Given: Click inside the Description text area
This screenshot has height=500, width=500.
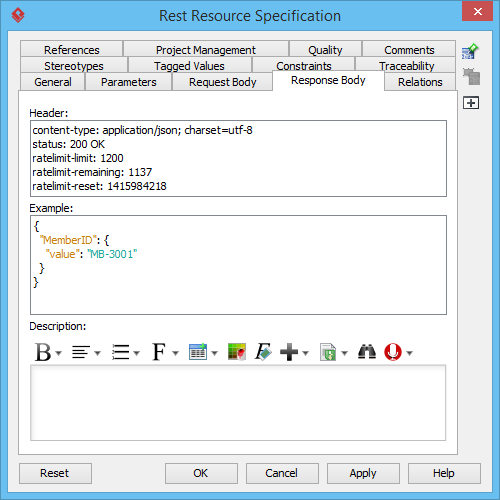Looking at the screenshot, I should point(238,403).
